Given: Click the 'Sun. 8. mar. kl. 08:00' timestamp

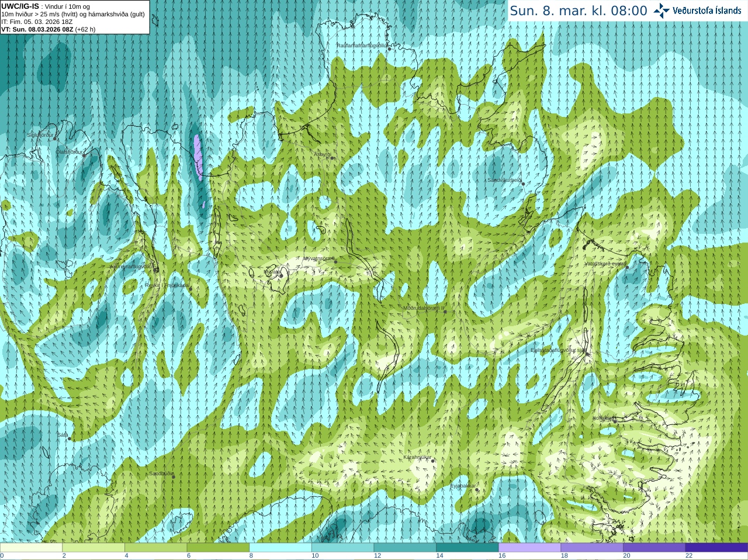Looking at the screenshot, I should tap(579, 11).
